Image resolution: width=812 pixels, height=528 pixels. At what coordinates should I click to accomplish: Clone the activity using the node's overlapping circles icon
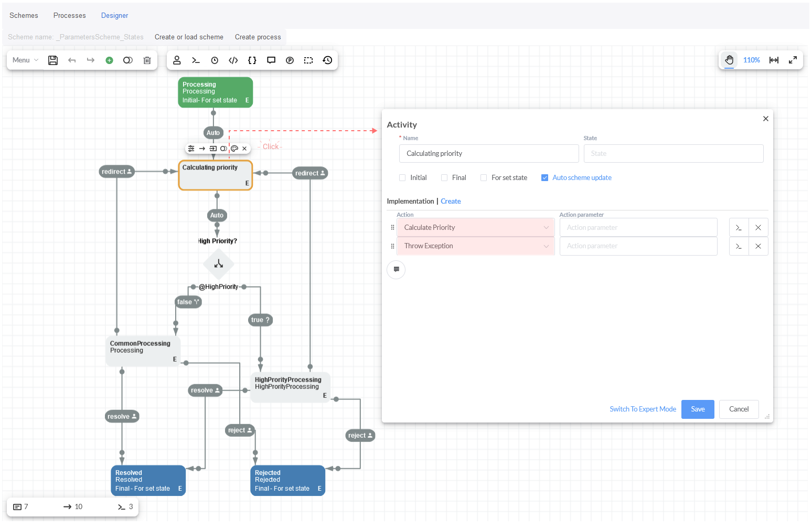[x=223, y=149]
